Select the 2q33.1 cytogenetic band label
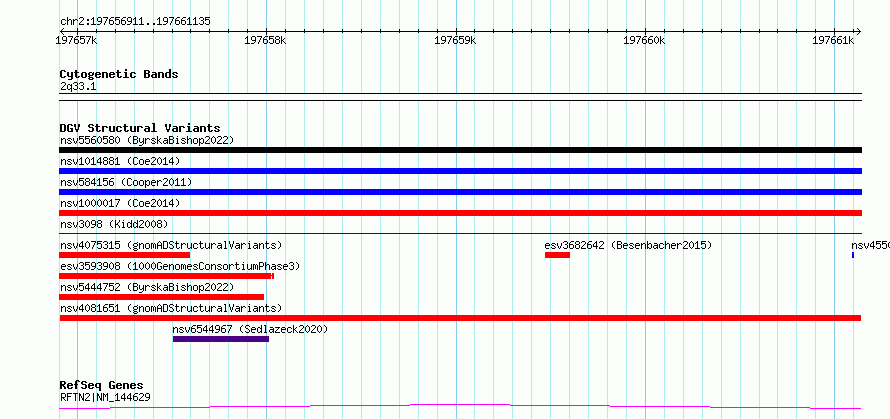This screenshot has height=419, width=890. point(78,87)
